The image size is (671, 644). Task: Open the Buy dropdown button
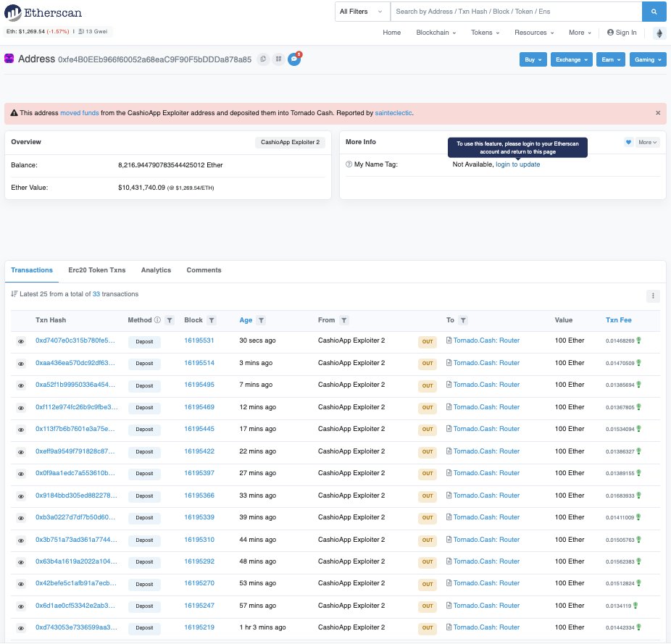(533, 59)
